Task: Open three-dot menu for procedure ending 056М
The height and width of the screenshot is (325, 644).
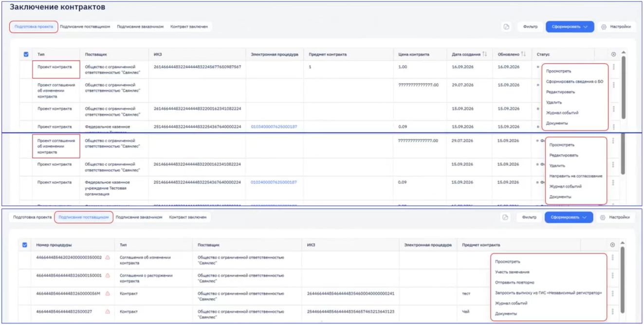Action: point(612,294)
